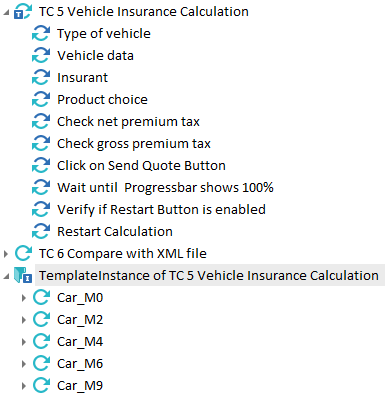Click the icon beside Type of vehicle

tap(41, 34)
